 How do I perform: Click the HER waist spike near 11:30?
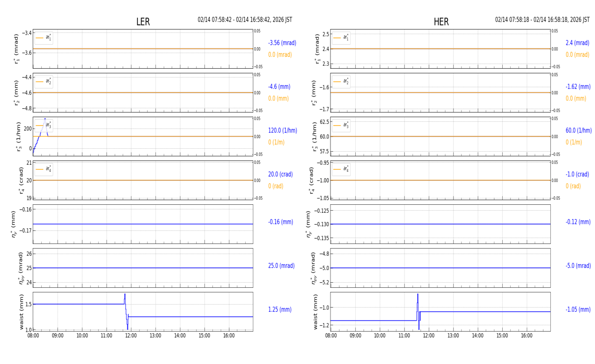(418, 295)
